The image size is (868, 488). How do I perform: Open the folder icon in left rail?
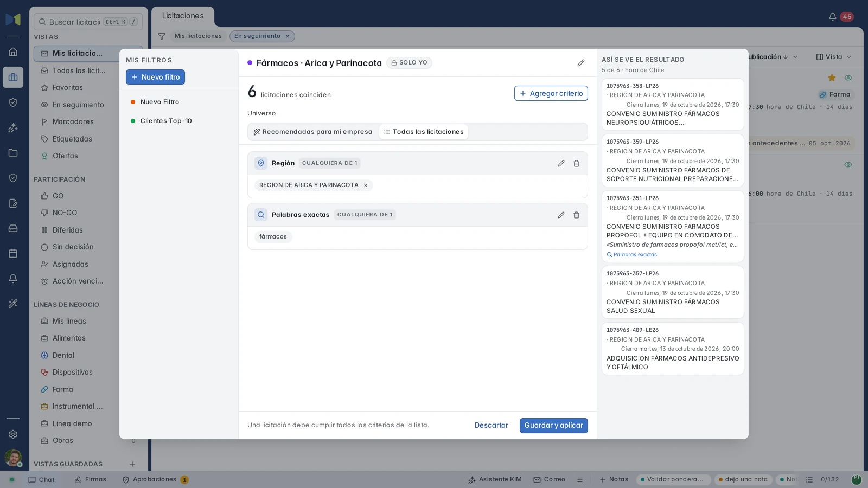(x=13, y=153)
